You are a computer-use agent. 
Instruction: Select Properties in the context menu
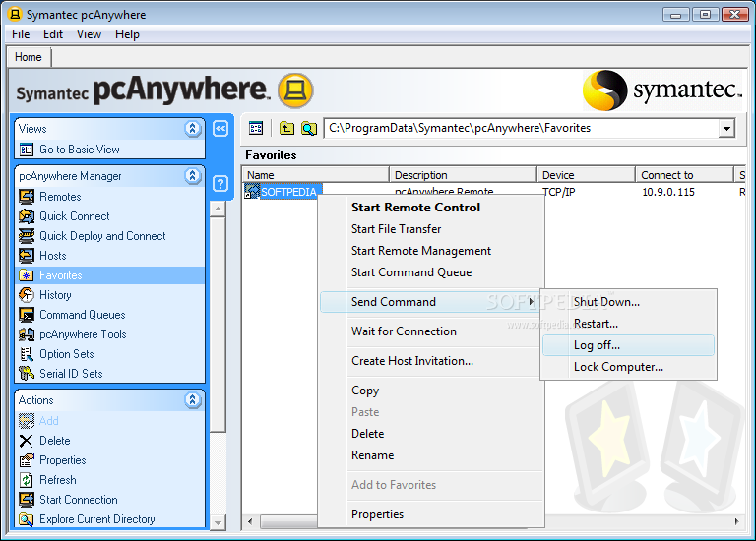[377, 514]
